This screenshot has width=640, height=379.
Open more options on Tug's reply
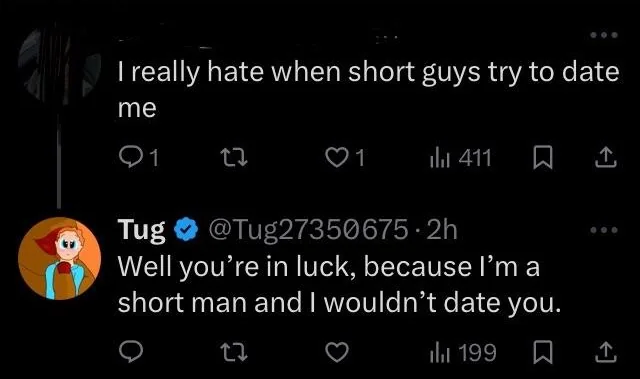(604, 230)
